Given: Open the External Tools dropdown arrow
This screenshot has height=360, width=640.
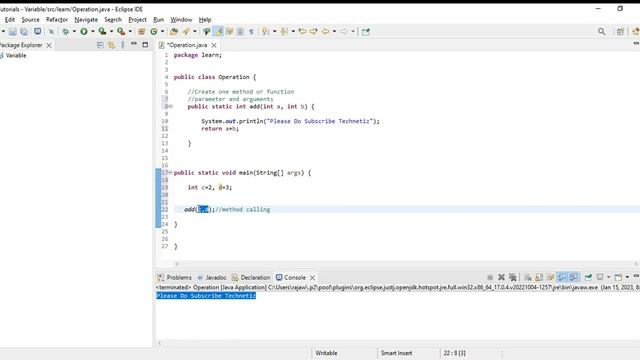Looking at the screenshot, I should pos(130,31).
